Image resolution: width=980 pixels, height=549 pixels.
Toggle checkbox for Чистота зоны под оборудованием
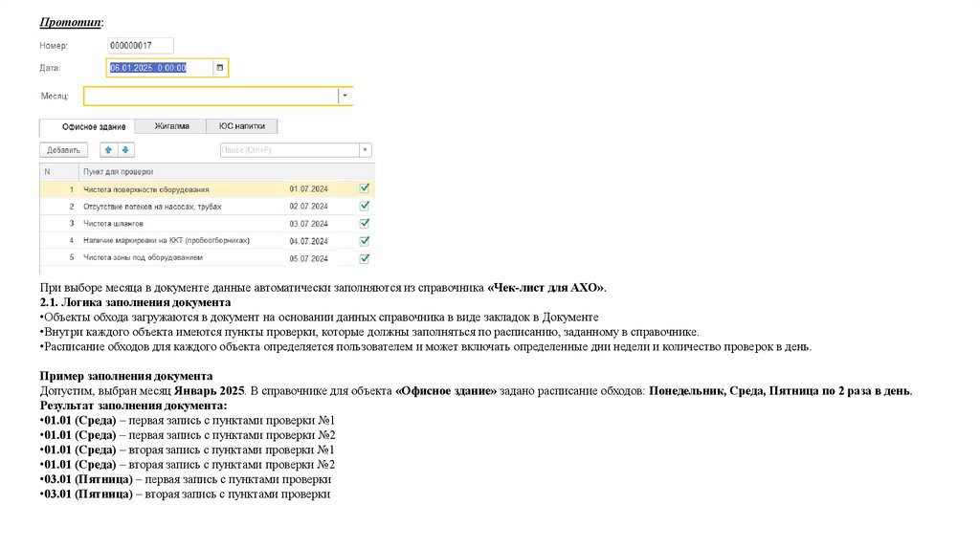tap(365, 258)
